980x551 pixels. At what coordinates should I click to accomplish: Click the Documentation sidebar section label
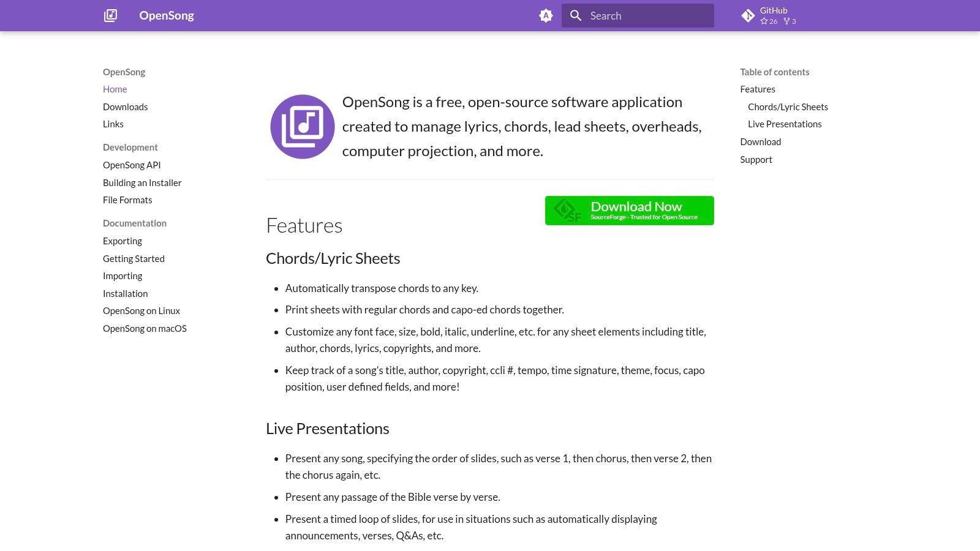pyautogui.click(x=135, y=223)
